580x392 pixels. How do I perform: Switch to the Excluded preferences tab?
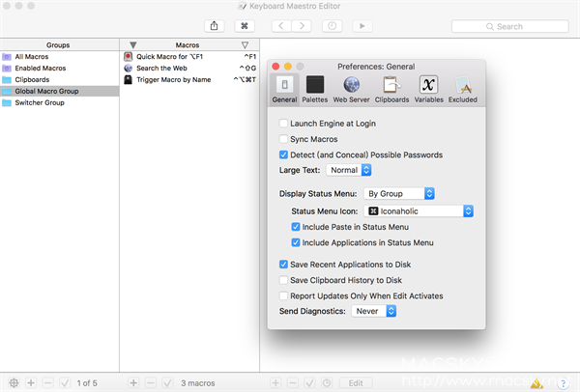[x=463, y=90]
